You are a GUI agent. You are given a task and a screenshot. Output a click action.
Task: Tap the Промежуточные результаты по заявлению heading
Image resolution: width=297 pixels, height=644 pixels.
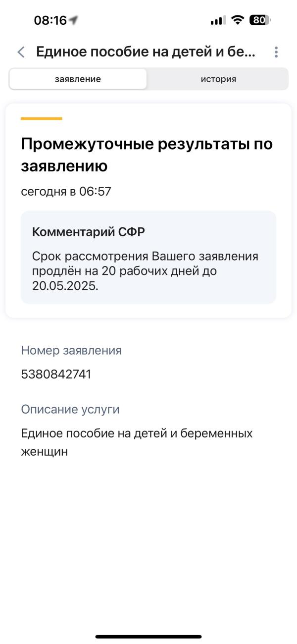click(x=147, y=155)
